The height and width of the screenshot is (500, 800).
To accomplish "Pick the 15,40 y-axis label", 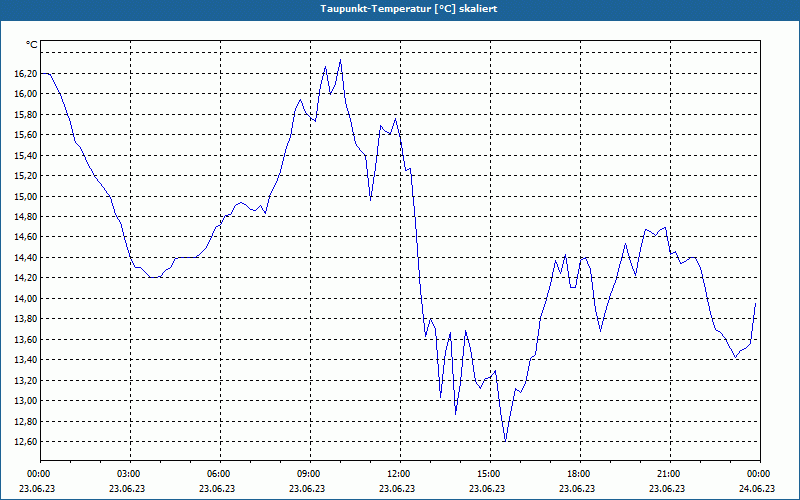I will [x=25, y=155].
